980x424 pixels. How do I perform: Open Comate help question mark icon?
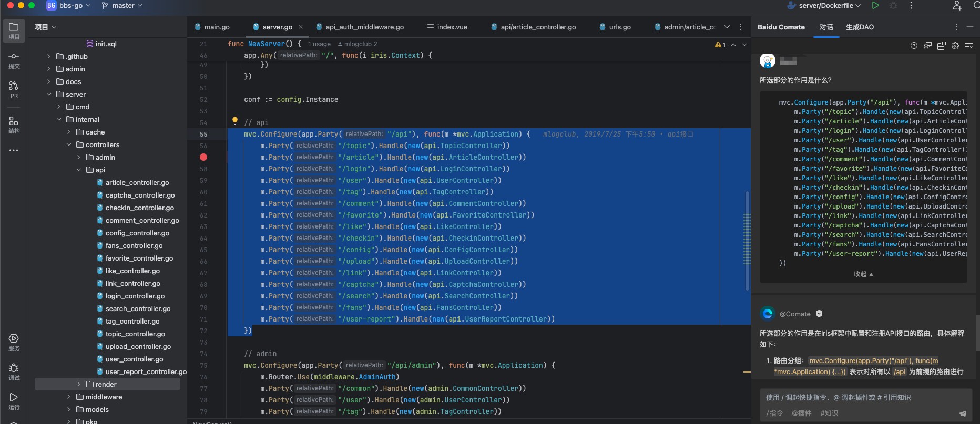click(914, 46)
